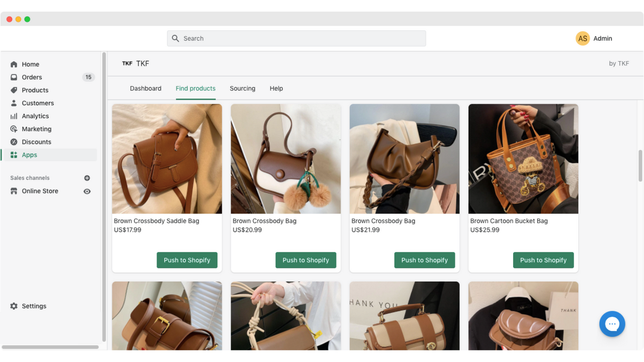The height and width of the screenshot is (362, 644).
Task: Click the sidebar horizontal scrollbar
Action: (50, 347)
